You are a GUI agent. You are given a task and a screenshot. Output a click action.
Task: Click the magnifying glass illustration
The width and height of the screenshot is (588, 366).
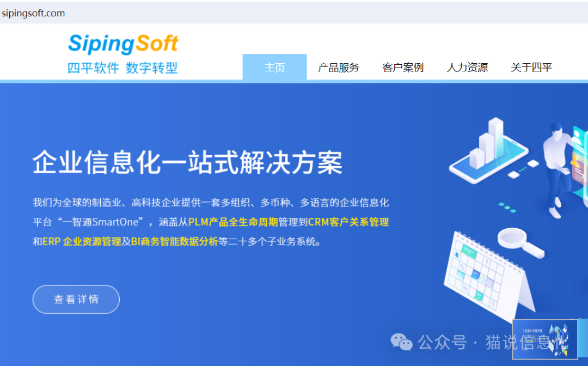click(x=521, y=242)
